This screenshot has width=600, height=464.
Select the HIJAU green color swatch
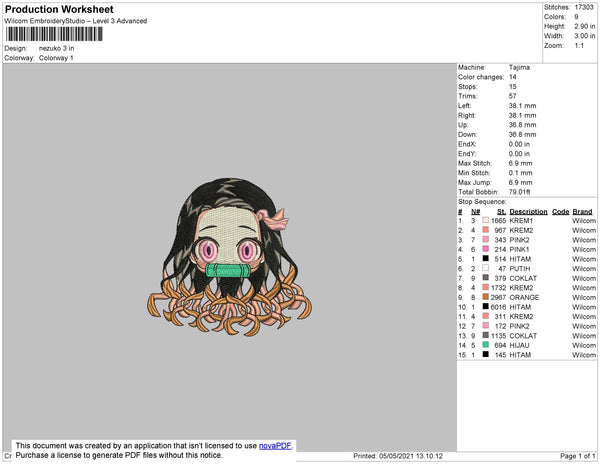click(x=486, y=345)
